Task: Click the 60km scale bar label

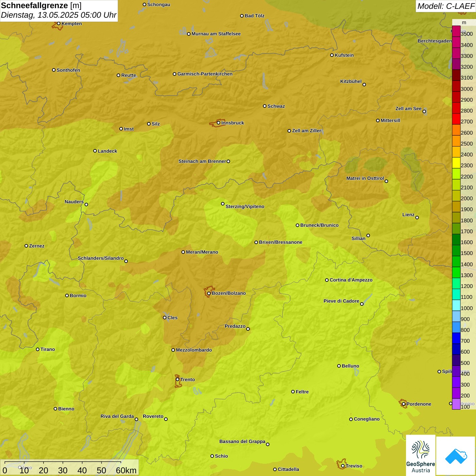Action: click(126, 470)
